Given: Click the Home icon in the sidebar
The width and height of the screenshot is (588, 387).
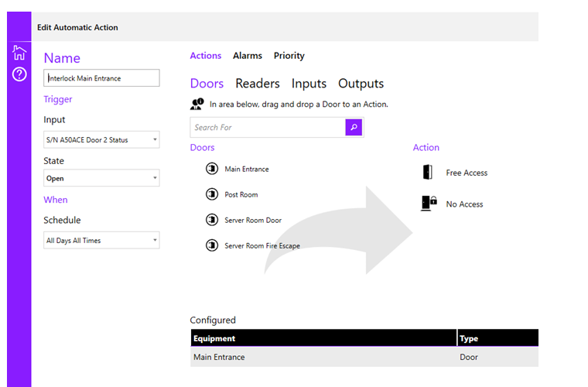Looking at the screenshot, I should pos(19,53).
